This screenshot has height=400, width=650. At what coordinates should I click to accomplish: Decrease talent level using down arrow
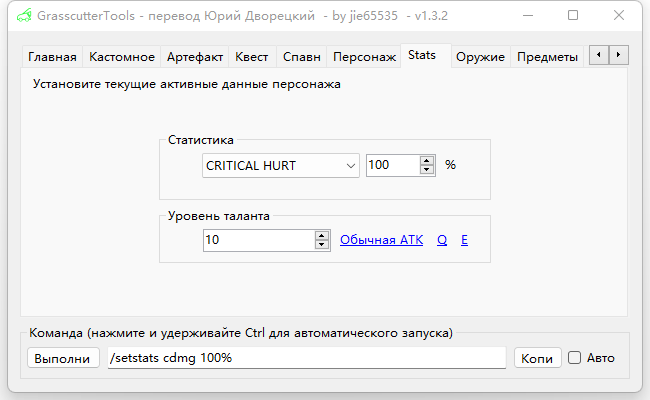[x=322, y=245]
